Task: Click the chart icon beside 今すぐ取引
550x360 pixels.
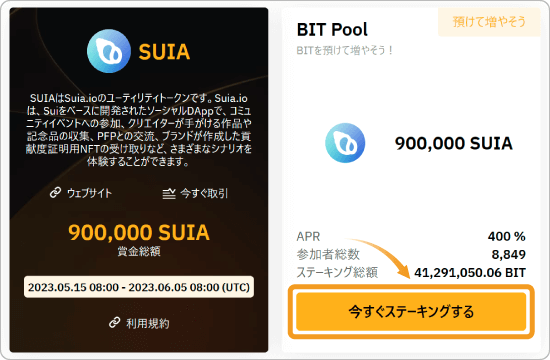Action: [169, 194]
